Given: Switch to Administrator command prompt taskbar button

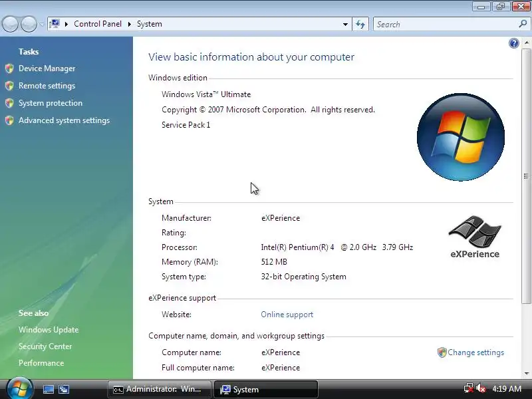Looking at the screenshot, I should pyautogui.click(x=159, y=389).
